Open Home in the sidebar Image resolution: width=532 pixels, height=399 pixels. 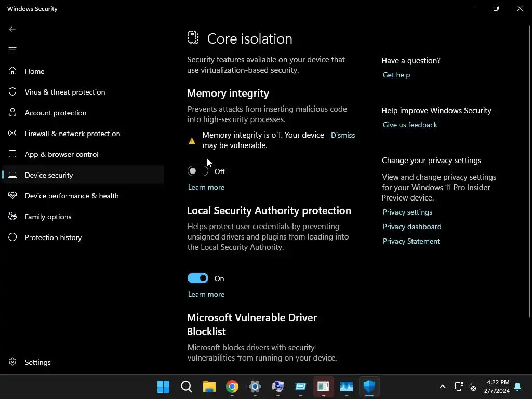tap(83, 71)
